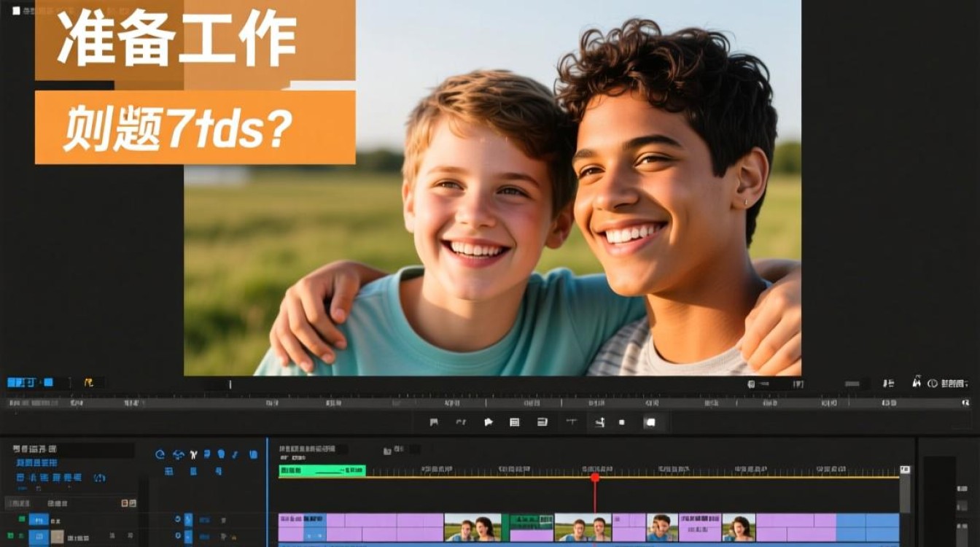Toggle the checkbox at top-left of window

[17, 11]
